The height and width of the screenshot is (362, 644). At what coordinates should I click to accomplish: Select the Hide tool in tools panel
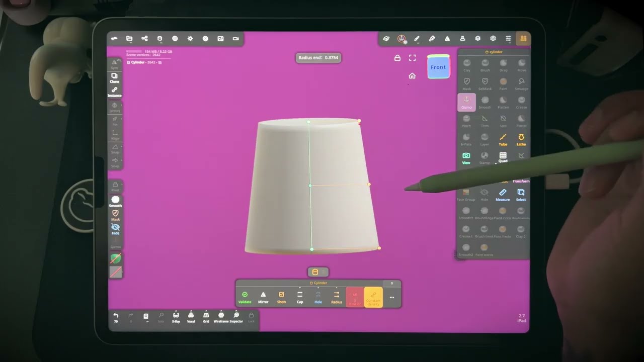click(485, 195)
